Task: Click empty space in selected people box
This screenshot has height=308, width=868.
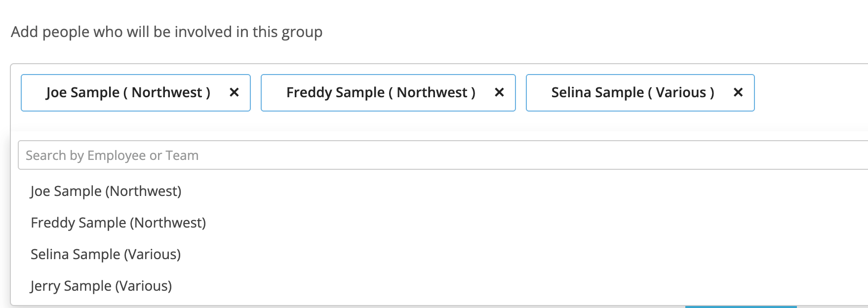Action: click(x=810, y=93)
